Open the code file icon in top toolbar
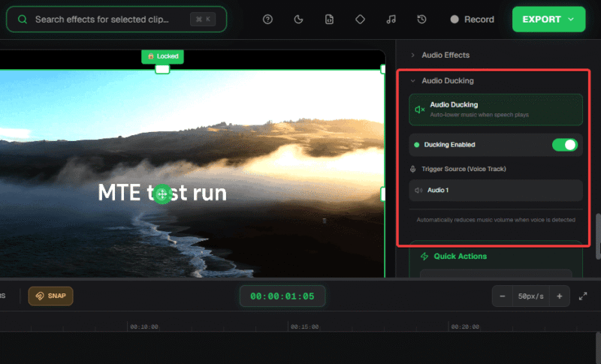601x364 pixels. pos(329,19)
